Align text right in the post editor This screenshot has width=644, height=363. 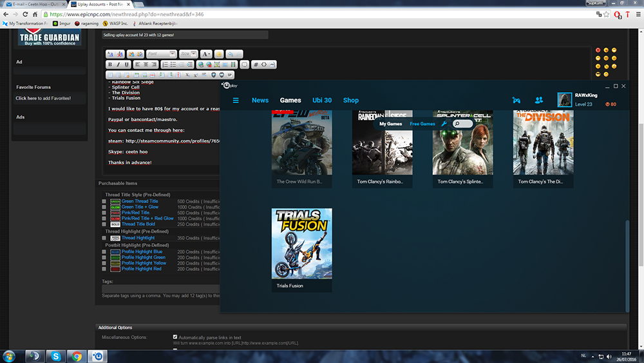coord(154,64)
